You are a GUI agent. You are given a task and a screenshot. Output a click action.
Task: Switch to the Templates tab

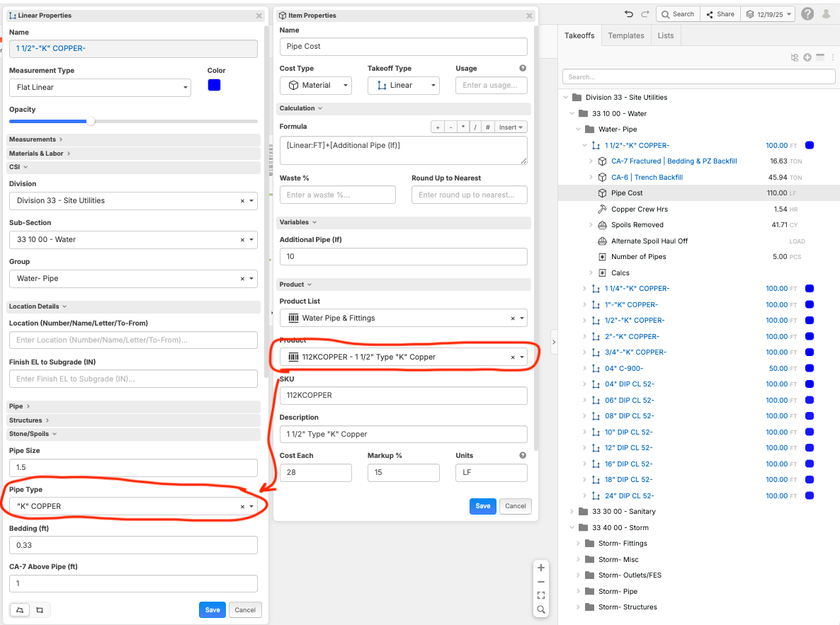pos(625,35)
